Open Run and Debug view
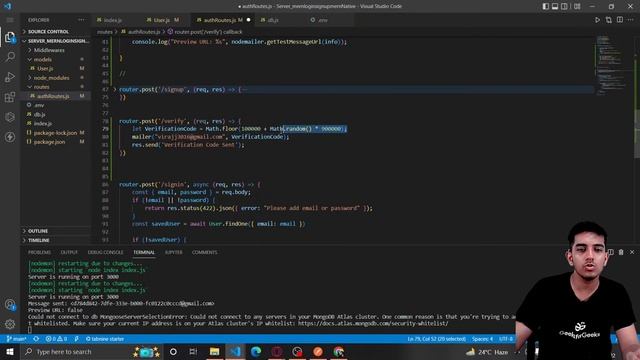 point(10,77)
